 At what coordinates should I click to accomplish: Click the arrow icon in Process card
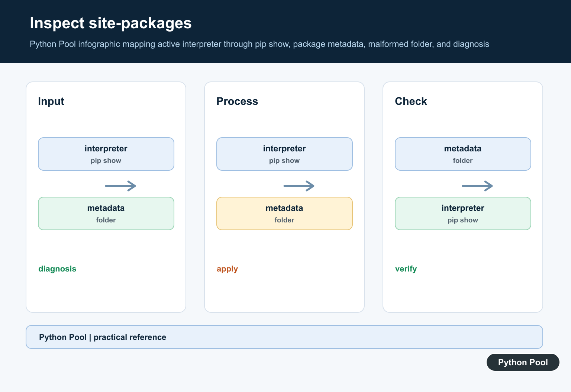tap(299, 186)
